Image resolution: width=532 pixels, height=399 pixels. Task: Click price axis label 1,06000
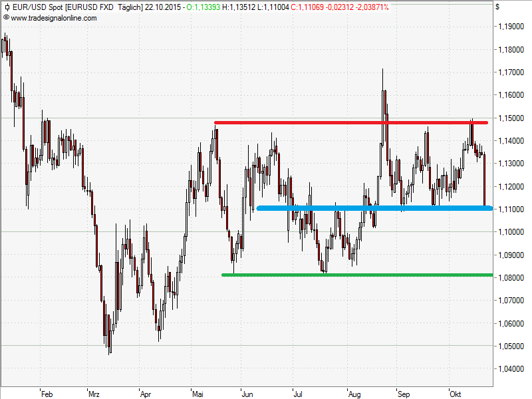(x=511, y=324)
